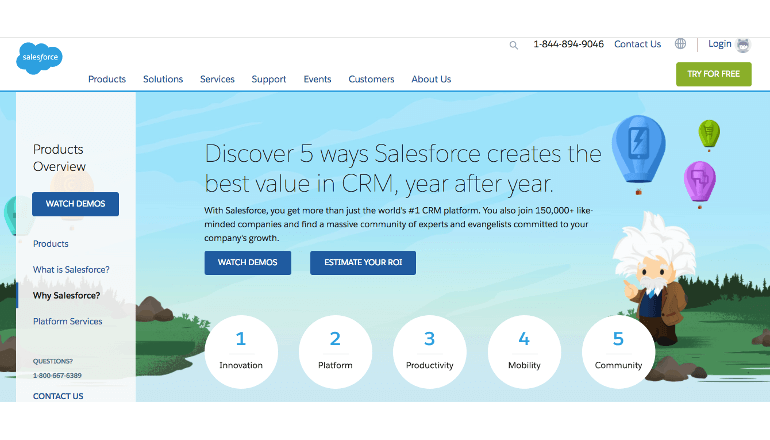Click the Login link

coord(719,44)
